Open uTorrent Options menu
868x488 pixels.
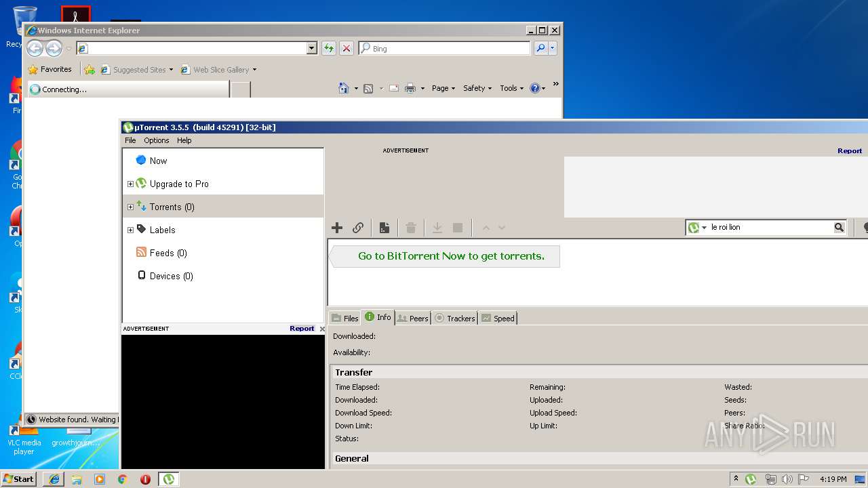(x=156, y=140)
